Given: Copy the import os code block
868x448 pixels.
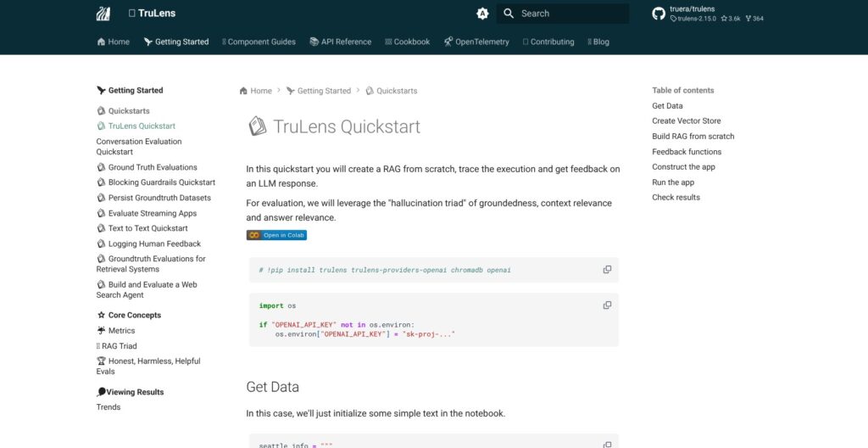Looking at the screenshot, I should (x=607, y=305).
